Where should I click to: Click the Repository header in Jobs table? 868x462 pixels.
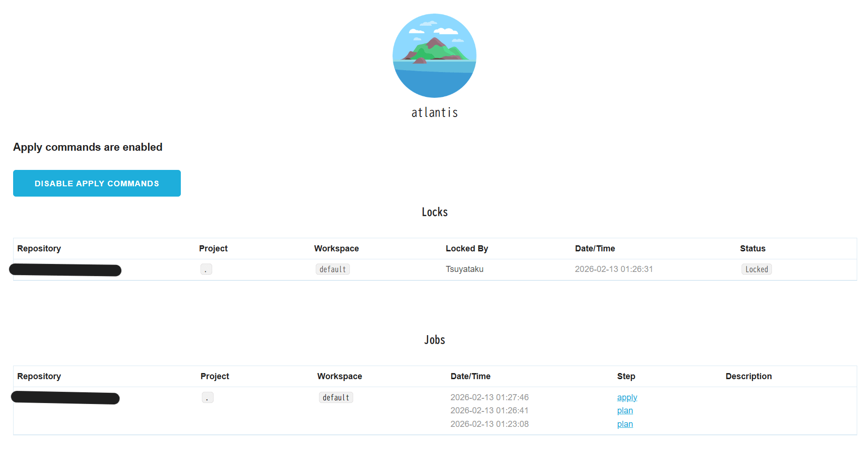pos(39,376)
